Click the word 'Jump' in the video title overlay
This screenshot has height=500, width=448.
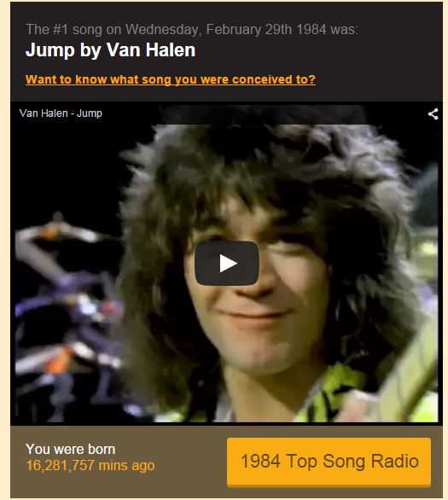(x=90, y=113)
